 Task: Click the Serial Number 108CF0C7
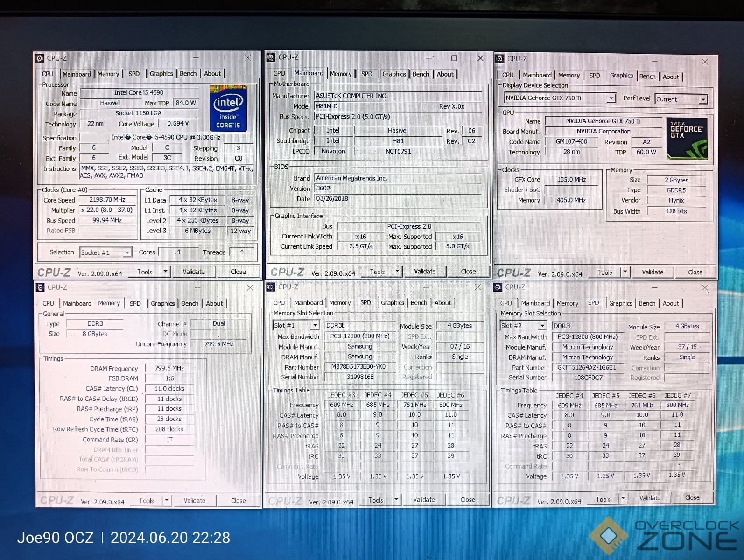coord(588,378)
